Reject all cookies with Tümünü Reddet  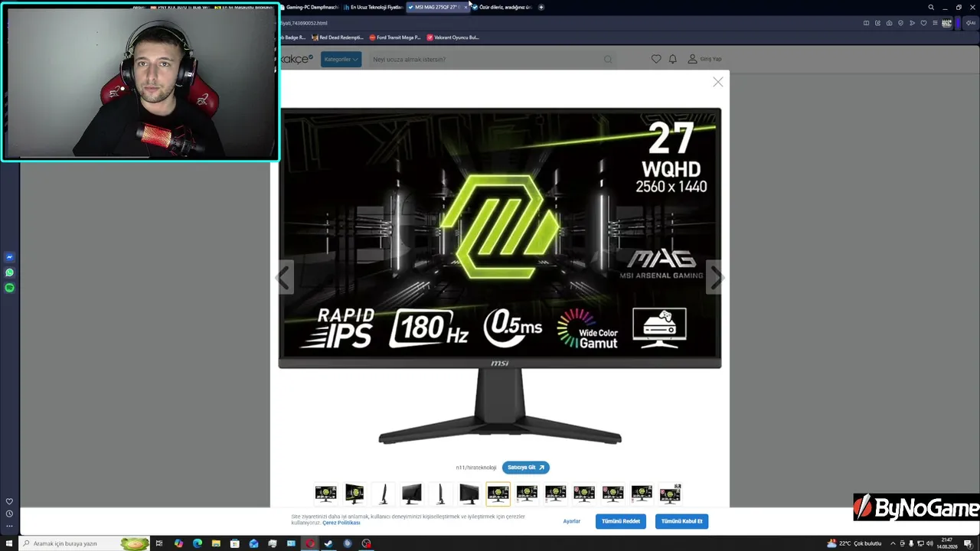pos(620,521)
